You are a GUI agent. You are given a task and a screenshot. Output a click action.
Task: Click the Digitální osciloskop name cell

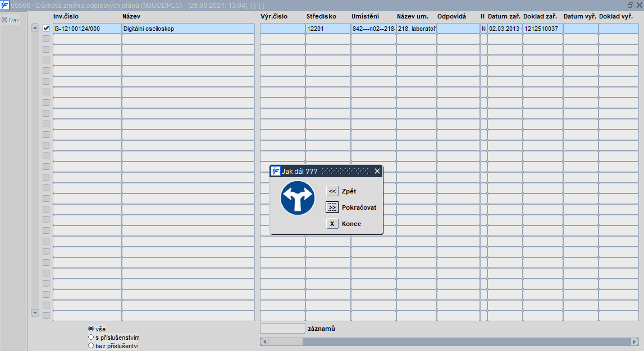188,28
